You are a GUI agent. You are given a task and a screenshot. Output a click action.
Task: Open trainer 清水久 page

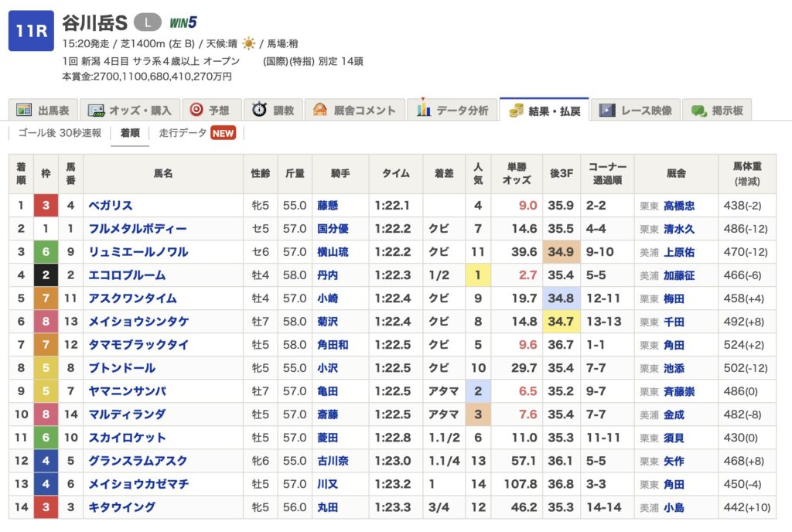pos(679,229)
